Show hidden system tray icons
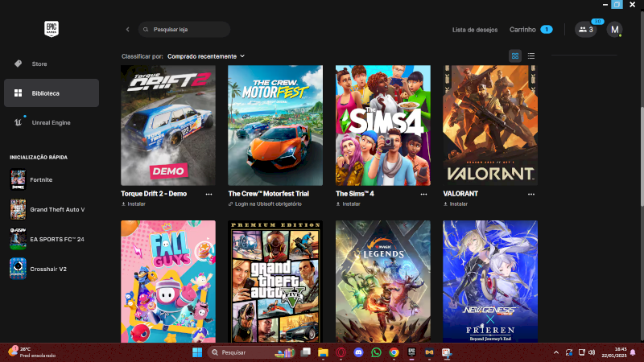644x362 pixels. pos(556,352)
